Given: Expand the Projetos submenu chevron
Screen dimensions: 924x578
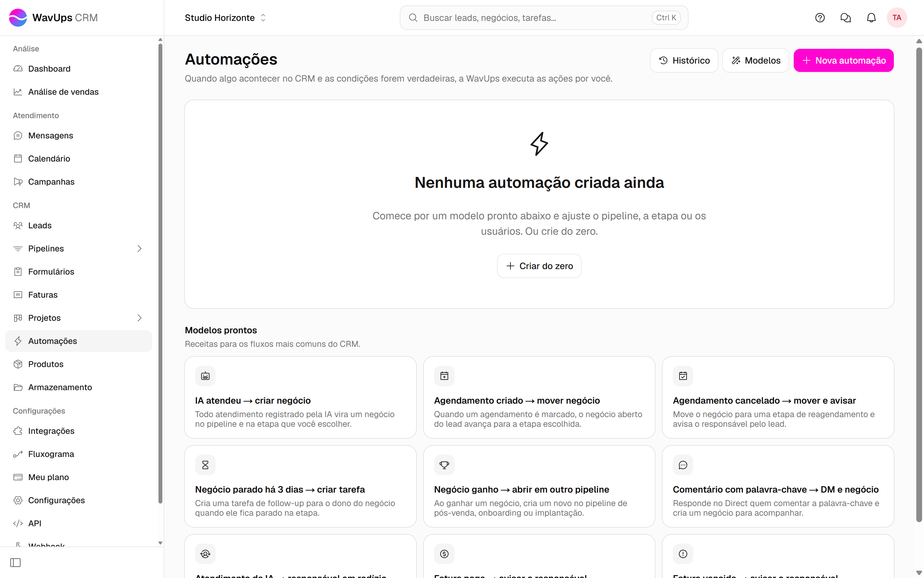Looking at the screenshot, I should (x=139, y=318).
